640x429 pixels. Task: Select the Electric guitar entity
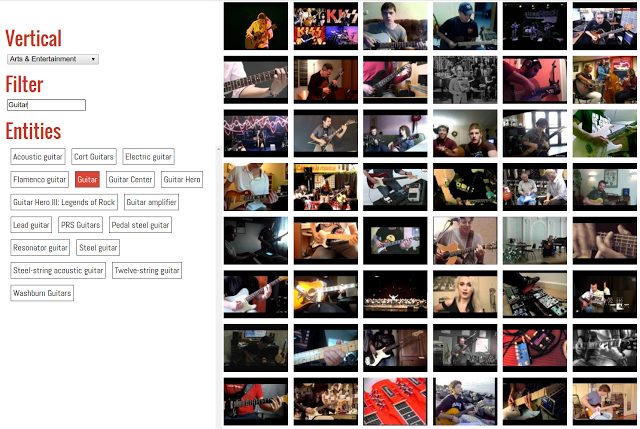click(x=148, y=157)
